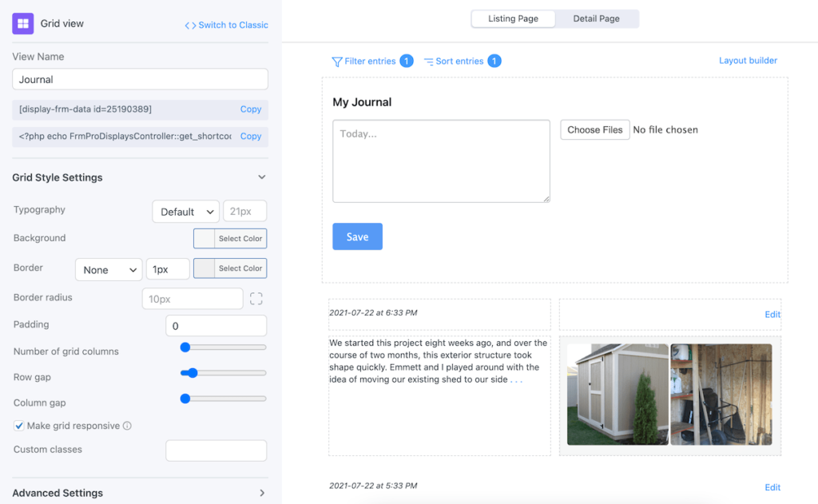
Task: Open the Layout builder link
Action: (748, 60)
